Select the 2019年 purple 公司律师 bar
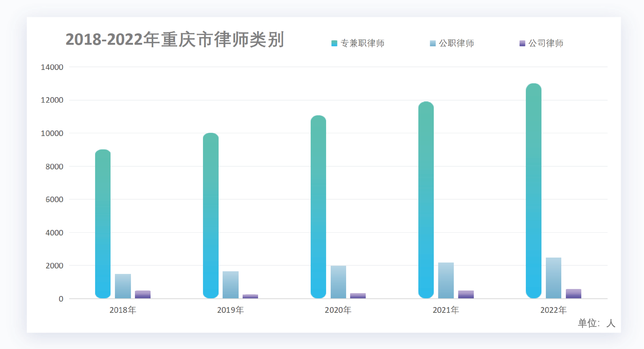 pyautogui.click(x=250, y=296)
